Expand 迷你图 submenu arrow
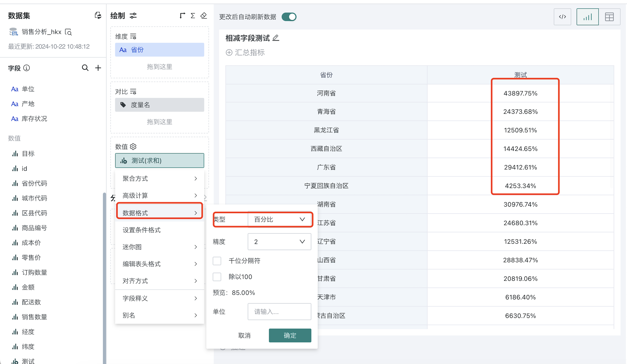 pyautogui.click(x=196, y=247)
